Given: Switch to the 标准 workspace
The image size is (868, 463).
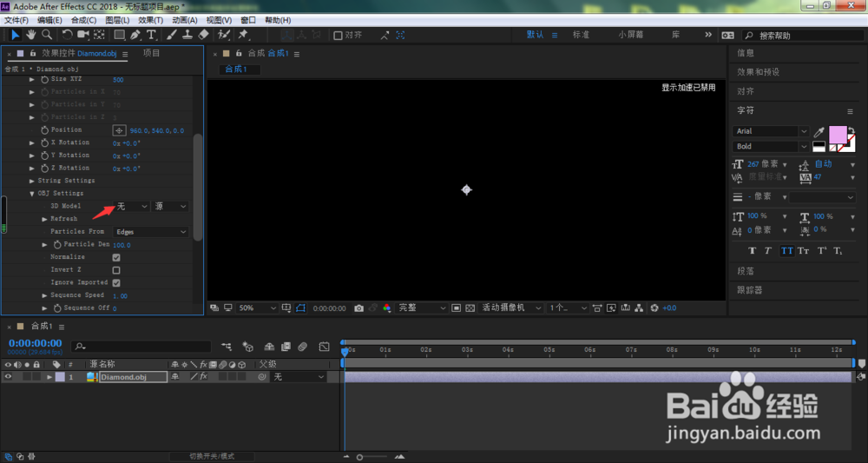Looking at the screenshot, I should tap(581, 35).
